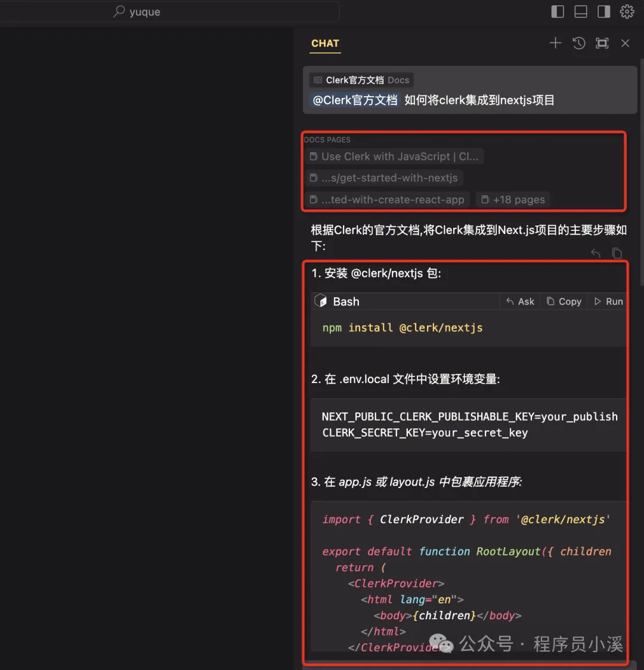Toggle the secondary sidebar visibility

[603, 11]
